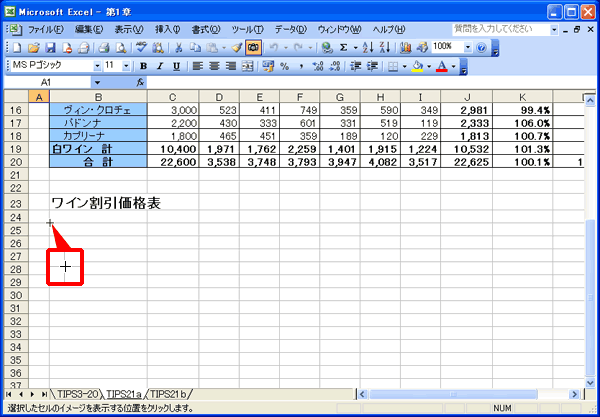Select row header 23

click(16, 204)
